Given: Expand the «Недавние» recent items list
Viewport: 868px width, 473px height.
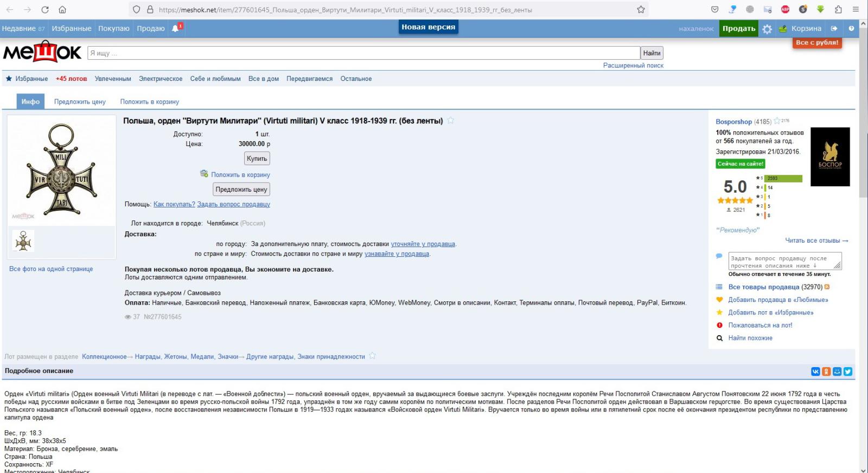Looking at the screenshot, I should 23,29.
